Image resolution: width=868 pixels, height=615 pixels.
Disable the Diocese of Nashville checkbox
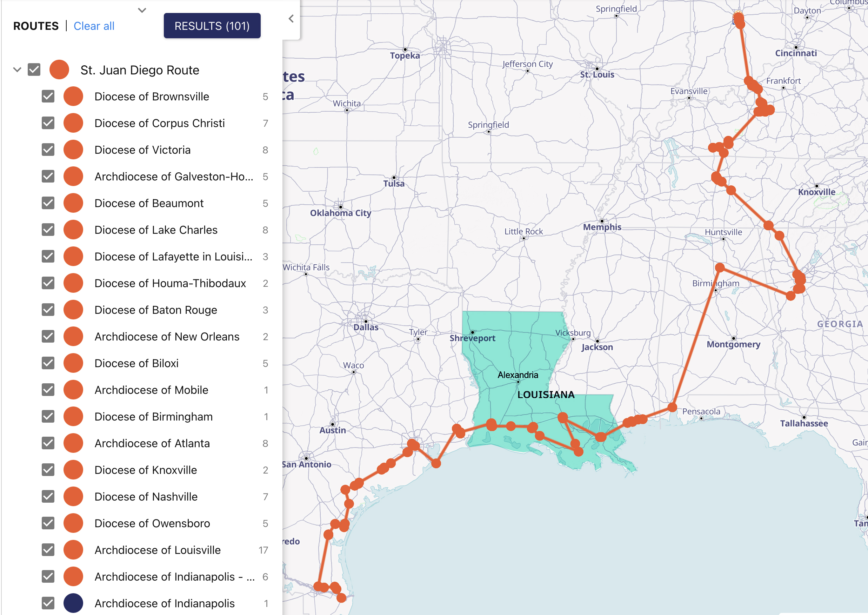[48, 496]
